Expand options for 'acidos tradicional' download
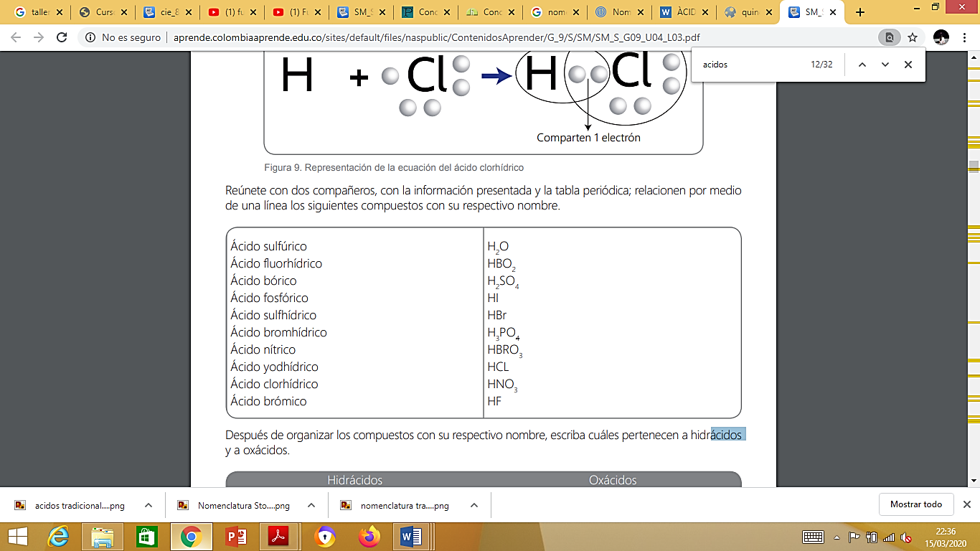 click(149, 505)
